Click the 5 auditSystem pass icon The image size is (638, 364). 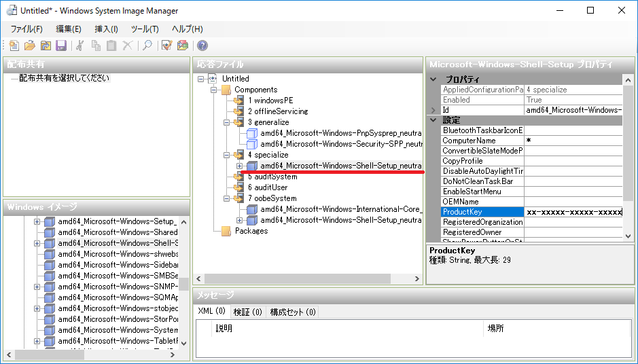pyautogui.click(x=239, y=177)
